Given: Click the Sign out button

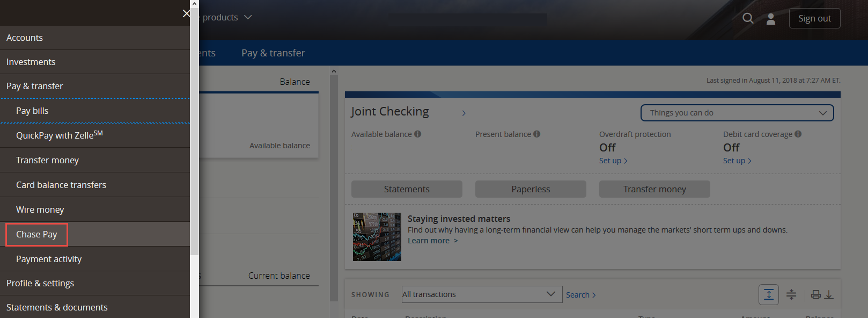Looking at the screenshot, I should 814,18.
